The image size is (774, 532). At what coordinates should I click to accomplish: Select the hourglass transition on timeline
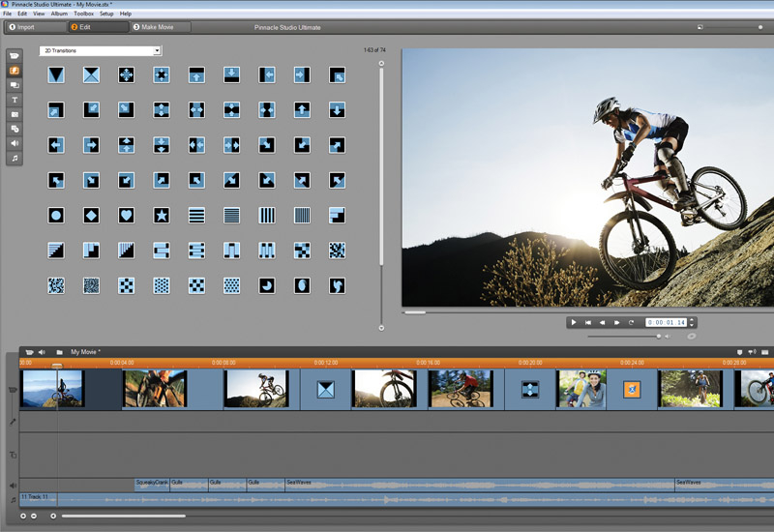point(326,390)
